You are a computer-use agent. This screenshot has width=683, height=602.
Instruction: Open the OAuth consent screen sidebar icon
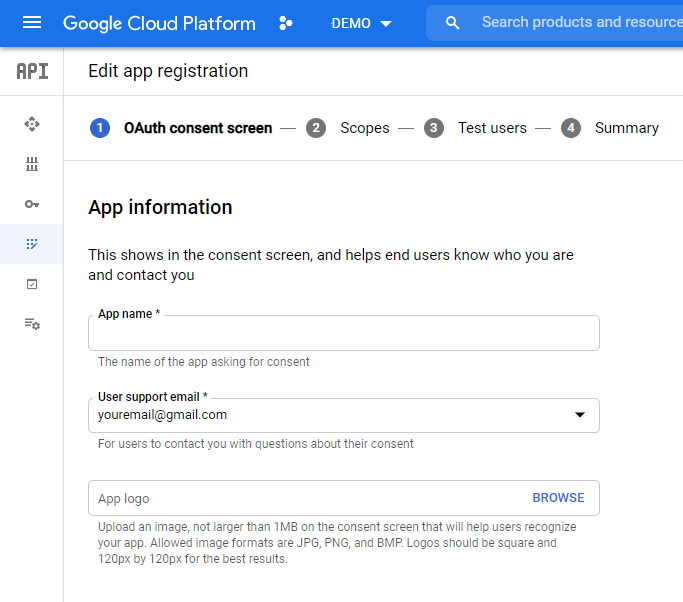point(32,244)
